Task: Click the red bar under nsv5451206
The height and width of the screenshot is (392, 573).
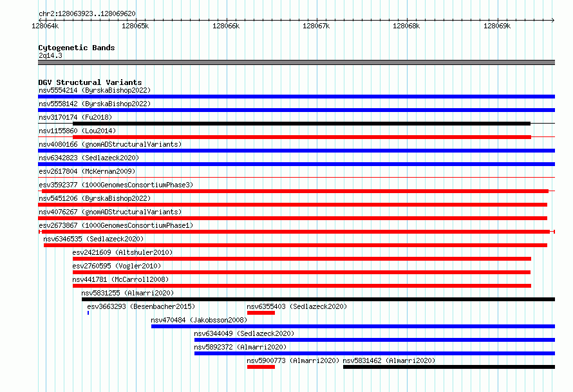Action: (293, 205)
